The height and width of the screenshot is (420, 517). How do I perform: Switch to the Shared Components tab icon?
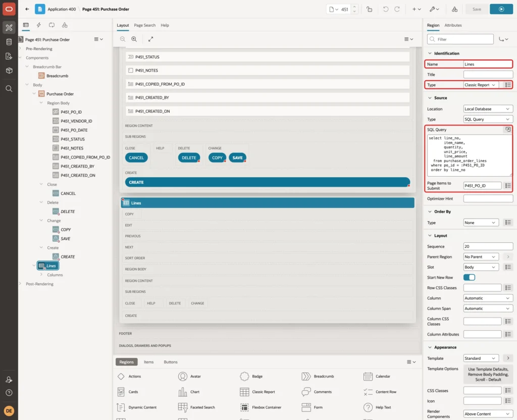tap(65, 25)
